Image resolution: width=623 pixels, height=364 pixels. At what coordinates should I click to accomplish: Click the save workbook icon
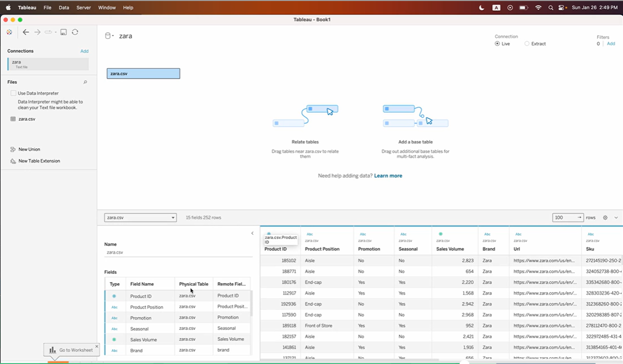click(x=63, y=32)
